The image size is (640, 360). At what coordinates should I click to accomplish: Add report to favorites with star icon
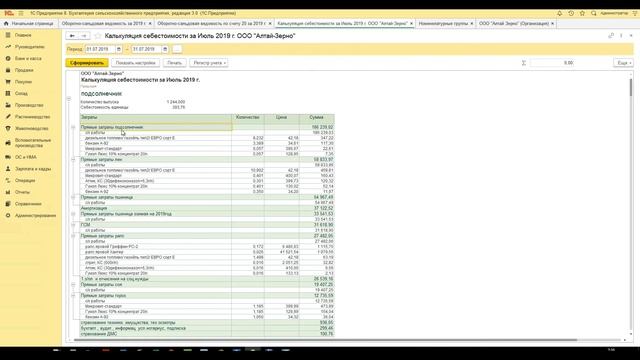[x=98, y=36]
